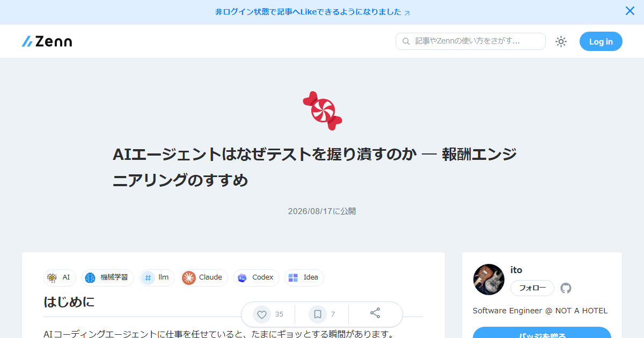Select the Claude topic tag

tap(204, 277)
